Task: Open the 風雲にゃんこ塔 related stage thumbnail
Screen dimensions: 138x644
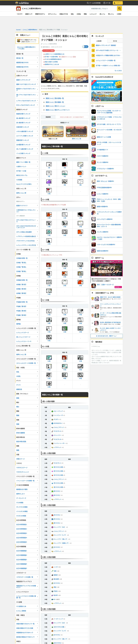Action: point(53,131)
